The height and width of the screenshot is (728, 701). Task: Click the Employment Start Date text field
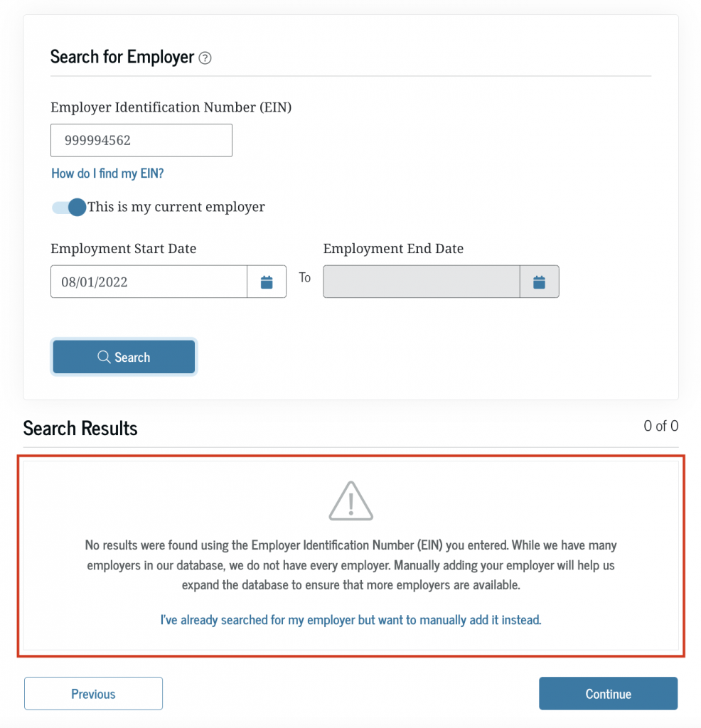point(149,282)
